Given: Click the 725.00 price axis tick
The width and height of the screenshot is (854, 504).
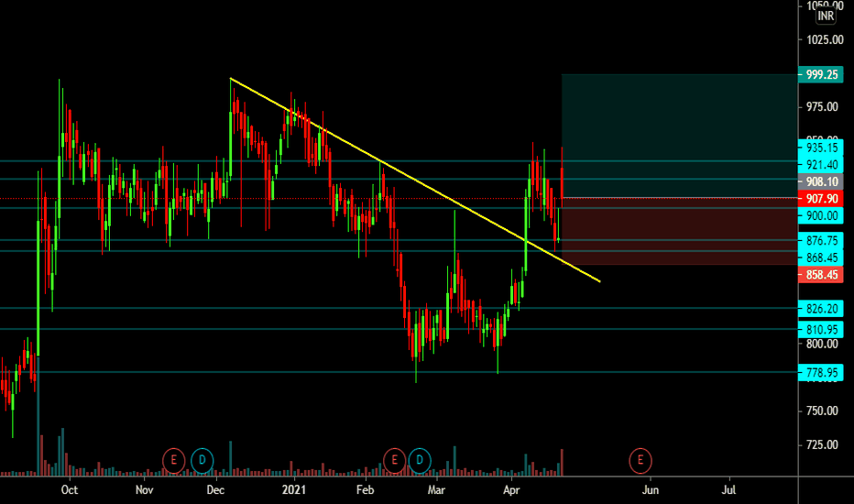Looking at the screenshot, I should coord(822,444).
